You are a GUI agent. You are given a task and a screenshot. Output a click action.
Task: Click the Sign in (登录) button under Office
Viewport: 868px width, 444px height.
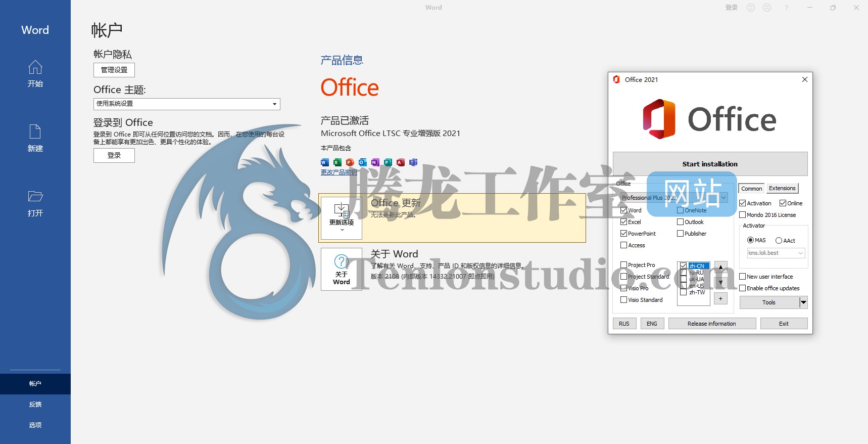[114, 155]
